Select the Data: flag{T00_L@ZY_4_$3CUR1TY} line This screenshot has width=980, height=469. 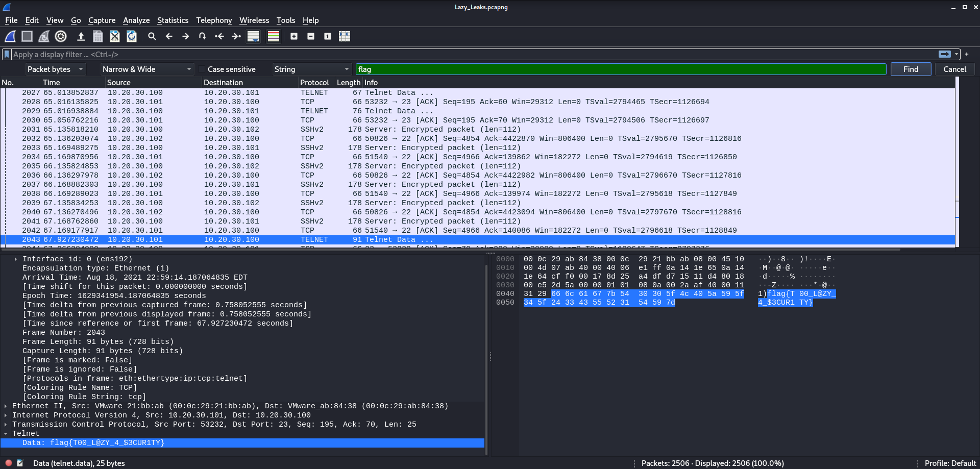coord(242,443)
